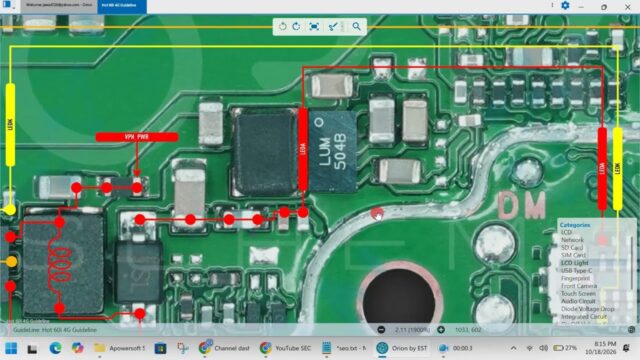This screenshot has height=360, width=640.
Task: Click the globe icon in status bar
Action: point(631,329)
